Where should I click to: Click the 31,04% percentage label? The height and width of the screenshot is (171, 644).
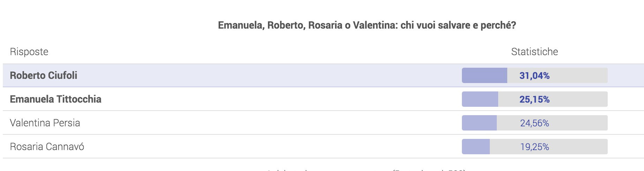point(534,76)
